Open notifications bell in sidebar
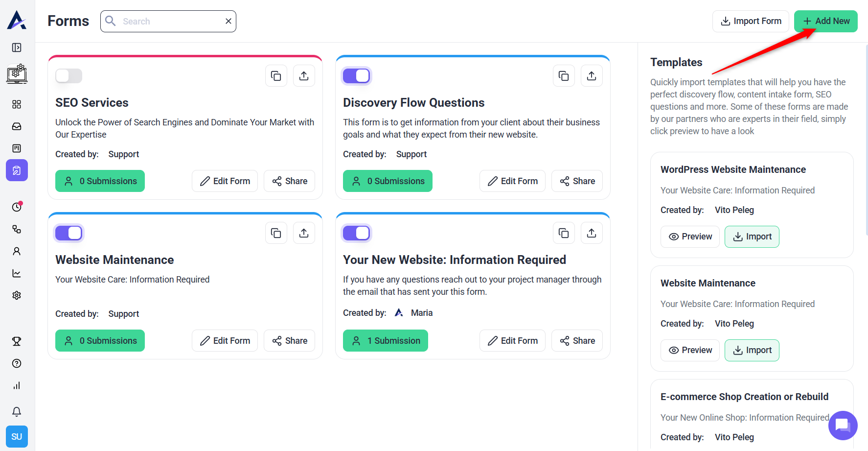Screen dimensions: 868x451 (x=17, y=411)
